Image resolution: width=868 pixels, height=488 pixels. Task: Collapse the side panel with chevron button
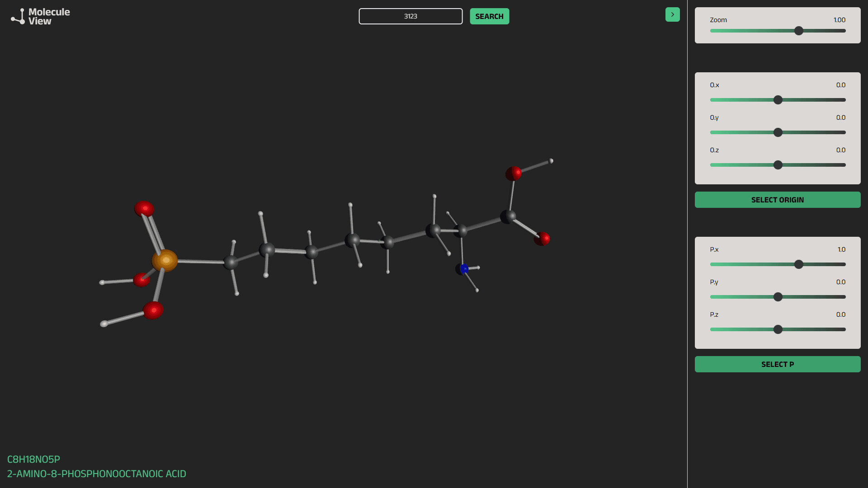click(672, 14)
